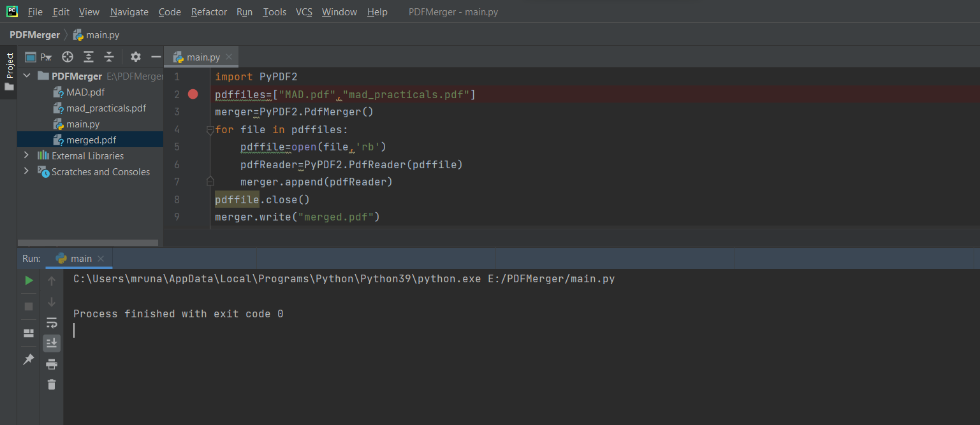Click the Collapse All icon in Project panel
This screenshot has width=980, height=425.
[109, 57]
